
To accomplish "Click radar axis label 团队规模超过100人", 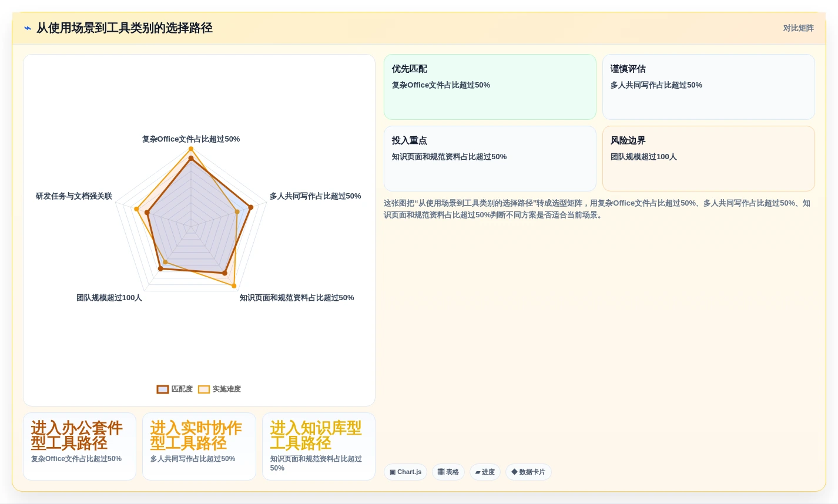I will tap(109, 298).
